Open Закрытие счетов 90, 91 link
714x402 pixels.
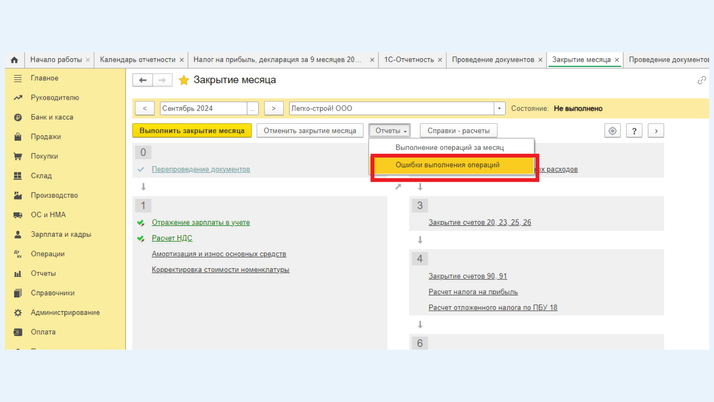pos(468,276)
